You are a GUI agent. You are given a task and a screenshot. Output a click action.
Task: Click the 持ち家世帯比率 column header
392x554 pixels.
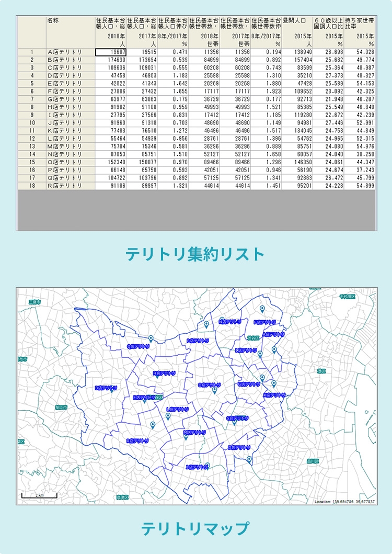tap(360, 32)
